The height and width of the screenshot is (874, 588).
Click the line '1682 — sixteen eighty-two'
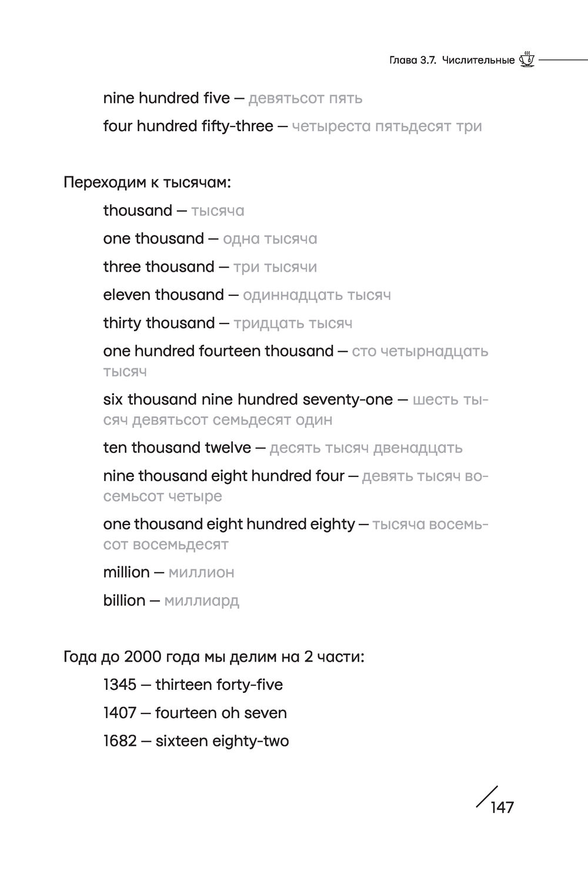tap(196, 741)
